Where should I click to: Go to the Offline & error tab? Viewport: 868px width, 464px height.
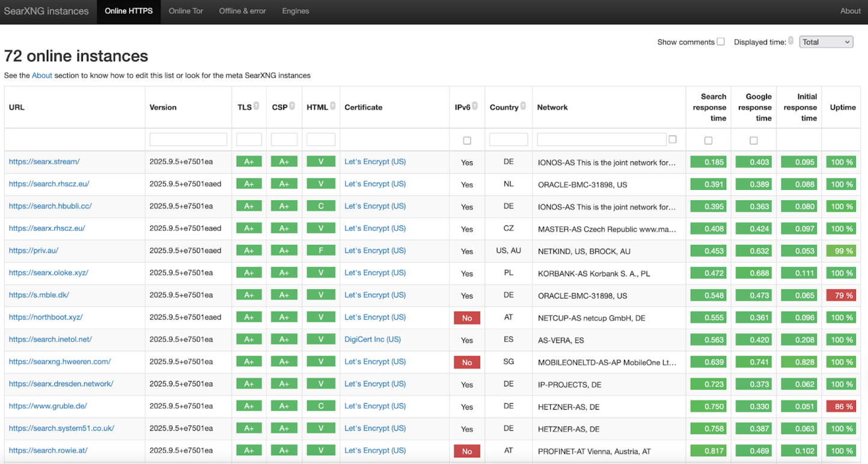(x=242, y=11)
